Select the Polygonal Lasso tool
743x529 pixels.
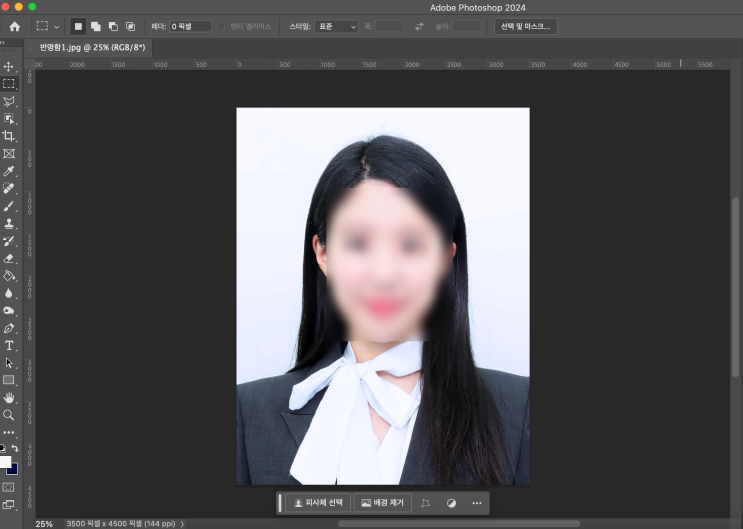[x=9, y=101]
